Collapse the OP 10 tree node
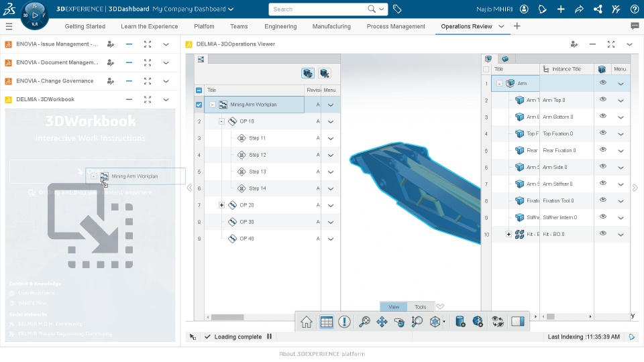 point(221,121)
